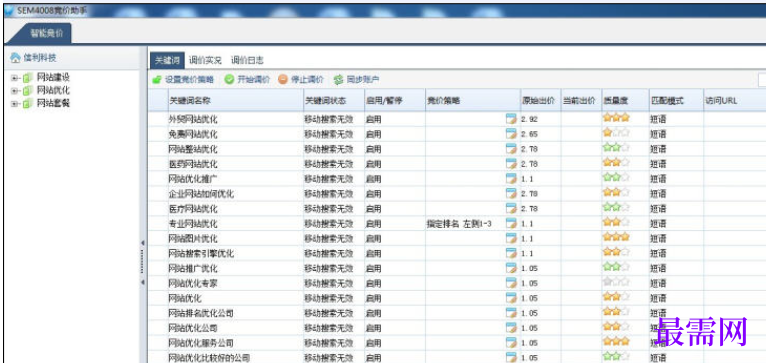
Task: Open bid strategy editor for 网站图片优化 row
Action: point(511,238)
